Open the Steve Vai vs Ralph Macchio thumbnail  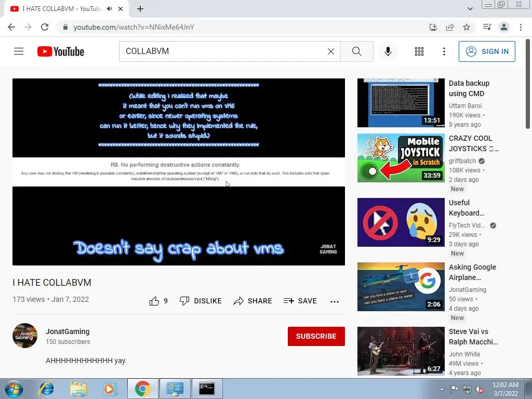pyautogui.click(x=401, y=351)
